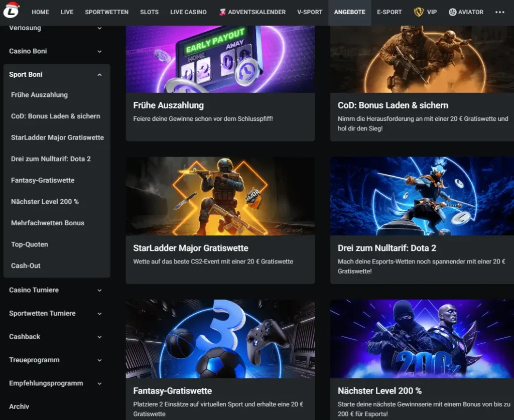514x420 pixels.
Task: Open Mehrfachwetten Bonus sidebar link
Action: tap(48, 223)
